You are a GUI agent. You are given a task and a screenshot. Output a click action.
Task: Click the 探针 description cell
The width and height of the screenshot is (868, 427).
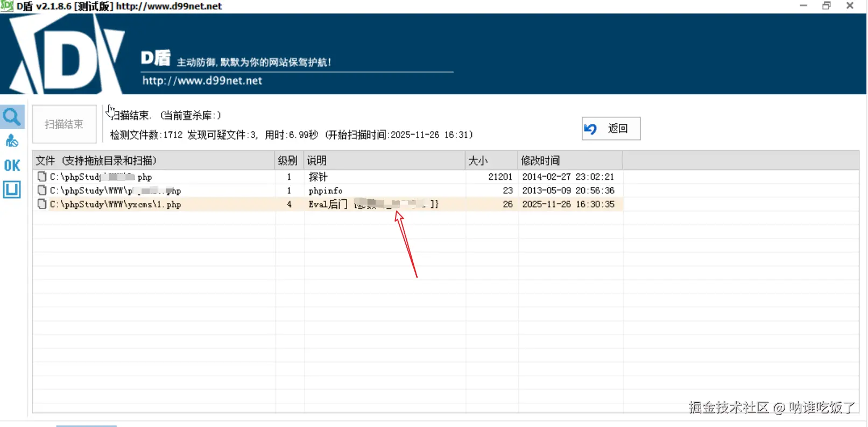pyautogui.click(x=318, y=177)
